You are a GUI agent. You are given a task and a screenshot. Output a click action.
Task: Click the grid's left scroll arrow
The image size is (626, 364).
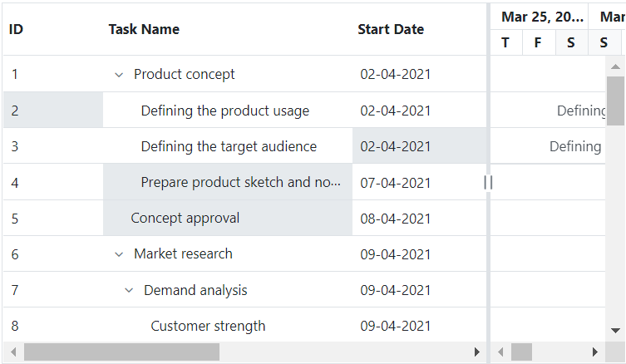click(x=12, y=352)
